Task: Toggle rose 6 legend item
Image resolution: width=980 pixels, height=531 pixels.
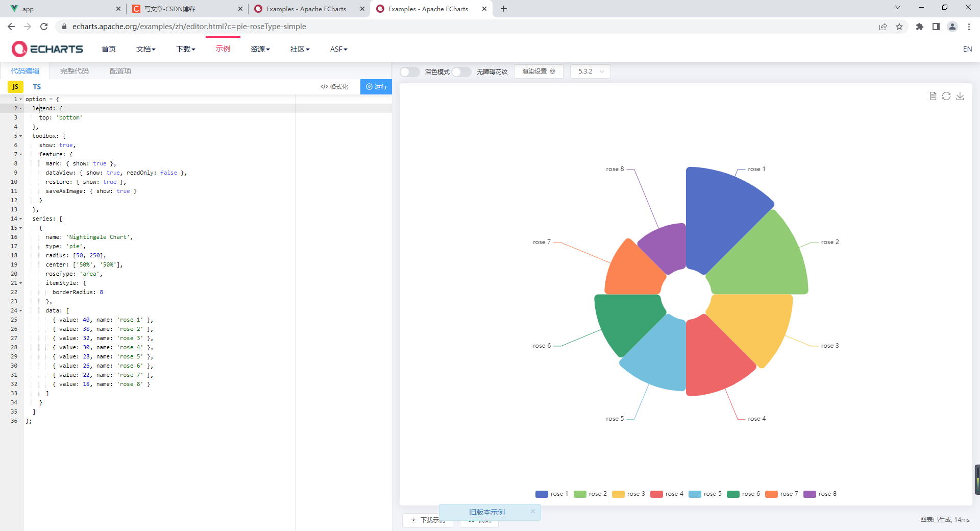Action: coord(743,494)
